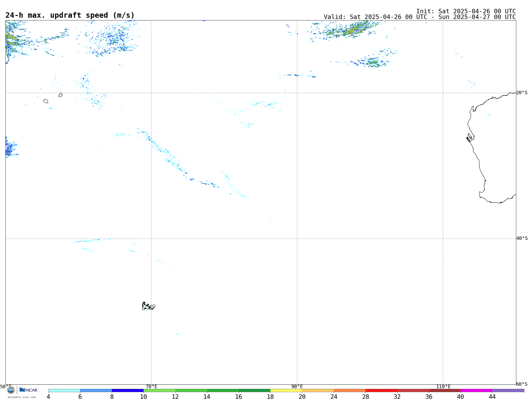Screen dimensions: 532x400
Task: Click the 110°E longitude label
Action: 443,386
